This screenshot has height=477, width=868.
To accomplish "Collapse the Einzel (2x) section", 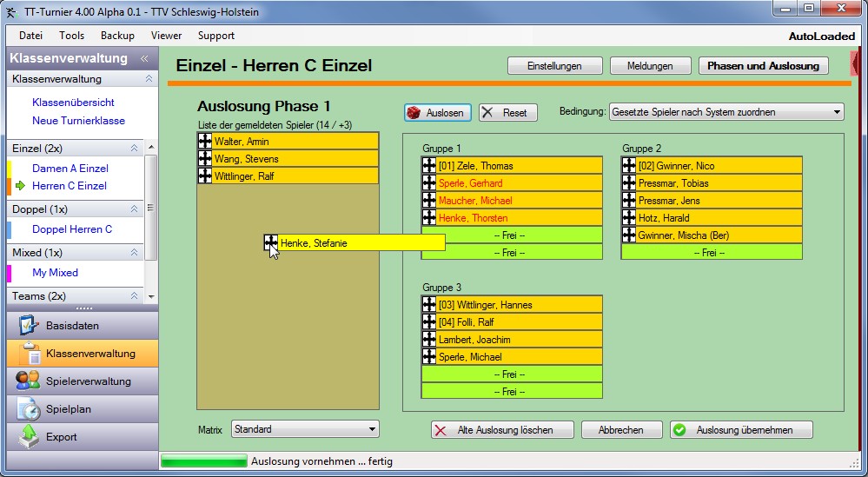I will (x=135, y=149).
